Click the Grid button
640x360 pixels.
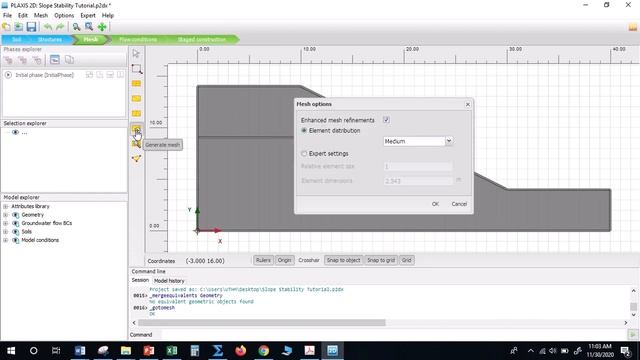(x=407, y=260)
